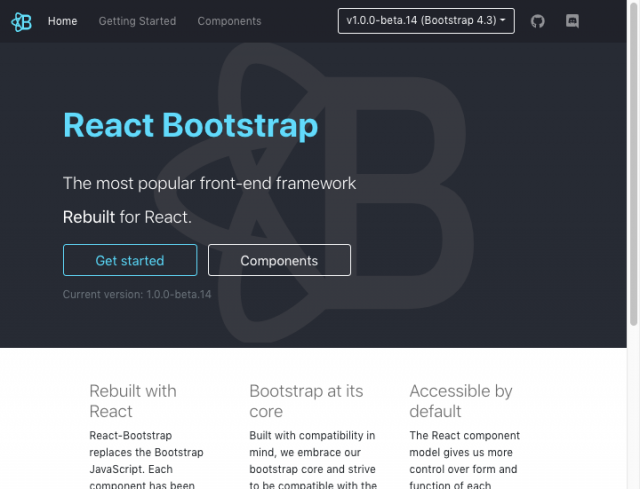Click the 'Accessible by default' heading
Viewport: 640px width, 489px height.
pyautogui.click(x=461, y=401)
